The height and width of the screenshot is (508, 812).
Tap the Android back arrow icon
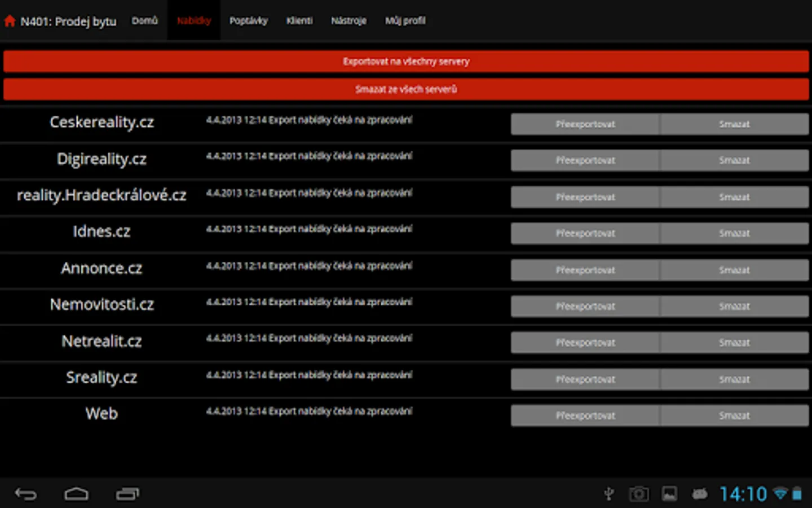26,494
